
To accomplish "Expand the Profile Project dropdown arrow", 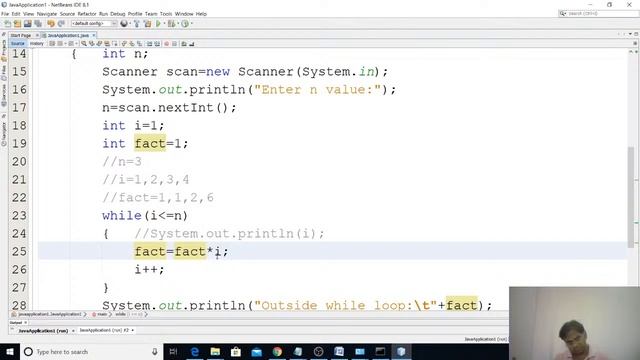I will [x=191, y=24].
